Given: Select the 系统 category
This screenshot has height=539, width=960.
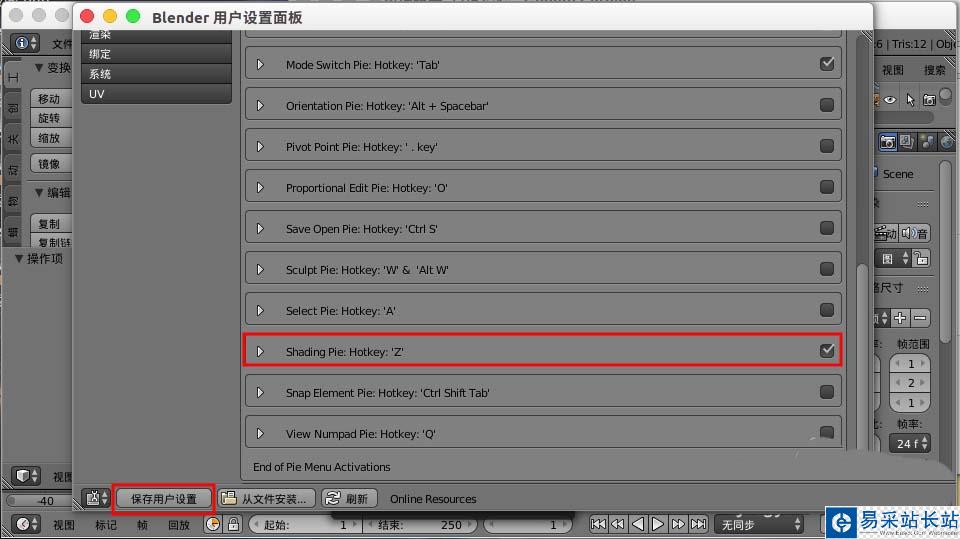Looking at the screenshot, I should [156, 74].
